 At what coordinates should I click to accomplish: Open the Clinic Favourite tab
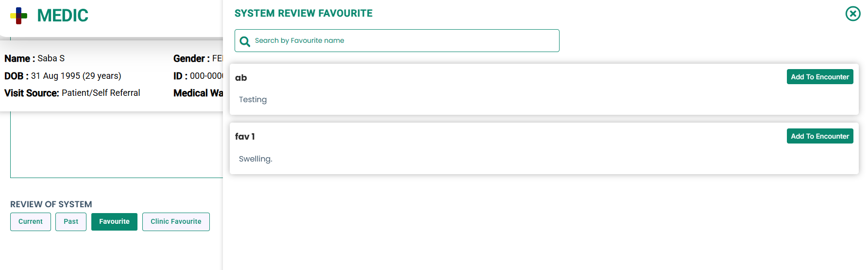click(176, 222)
